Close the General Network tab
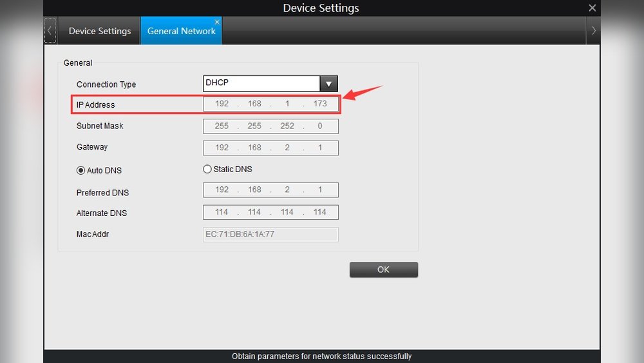644x363 pixels. point(217,22)
